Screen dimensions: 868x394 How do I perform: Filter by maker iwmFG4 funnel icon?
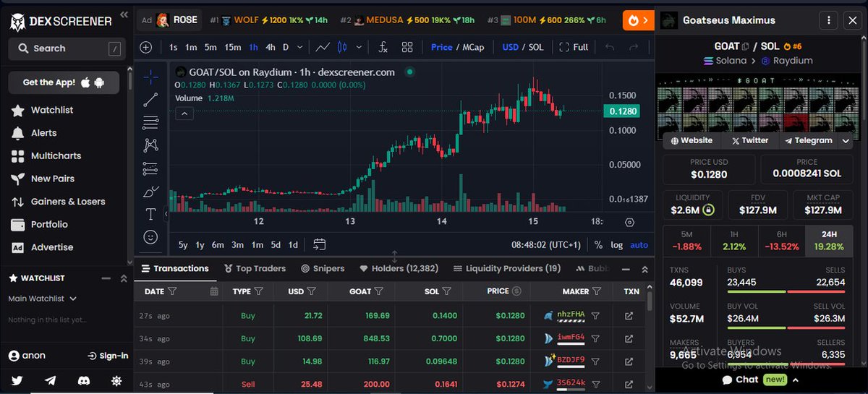595,338
